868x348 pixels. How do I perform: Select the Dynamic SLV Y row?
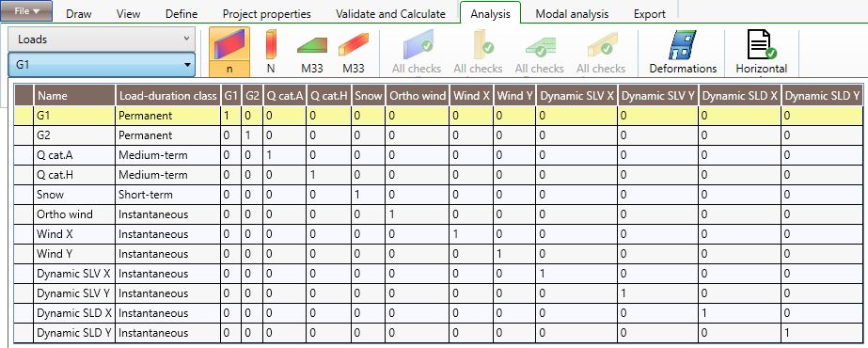tap(439, 293)
